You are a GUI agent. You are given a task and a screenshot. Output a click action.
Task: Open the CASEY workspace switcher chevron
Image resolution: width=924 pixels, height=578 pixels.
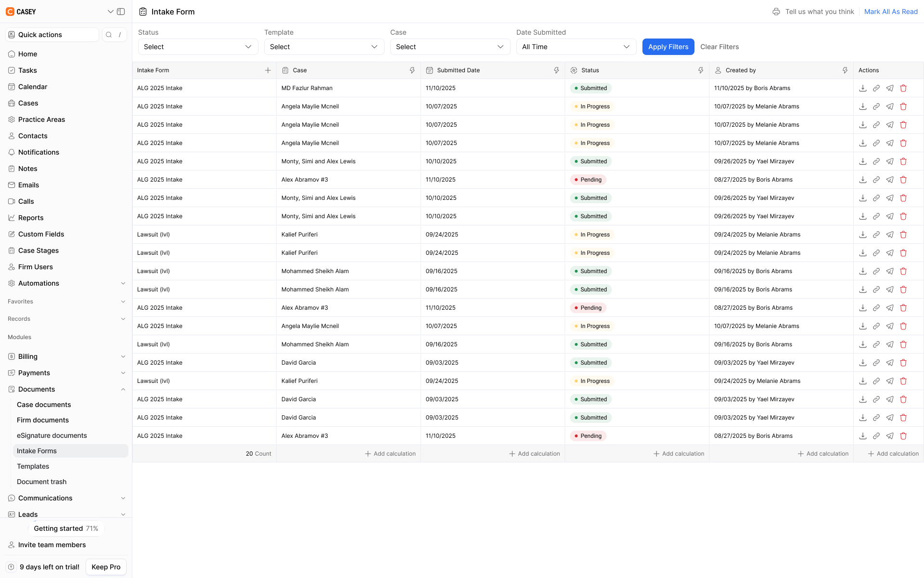click(x=110, y=12)
